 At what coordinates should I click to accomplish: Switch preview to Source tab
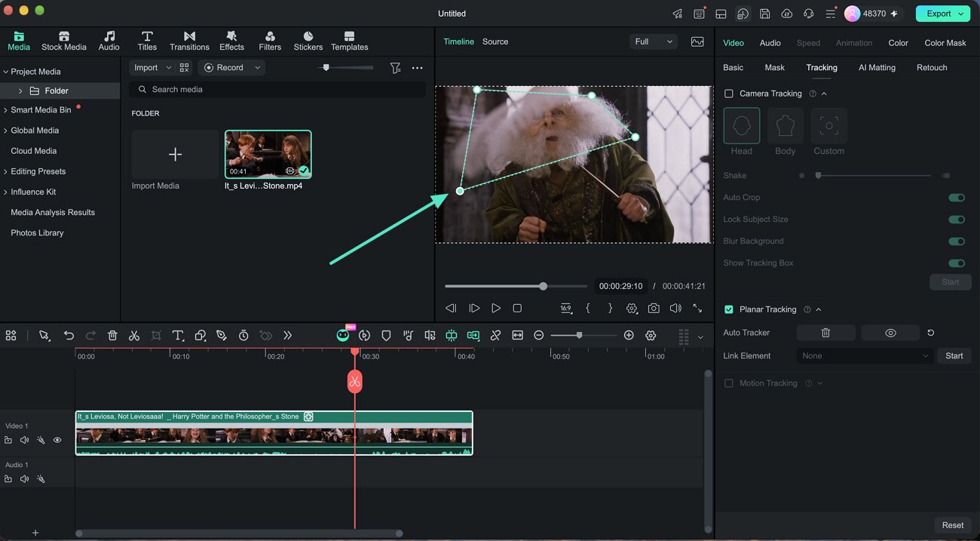point(495,41)
